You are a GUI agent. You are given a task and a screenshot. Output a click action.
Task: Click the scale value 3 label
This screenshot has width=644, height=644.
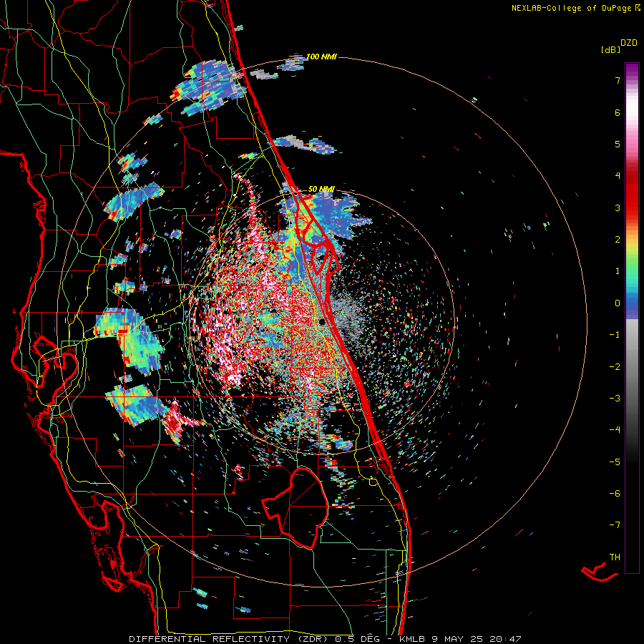[618, 208]
